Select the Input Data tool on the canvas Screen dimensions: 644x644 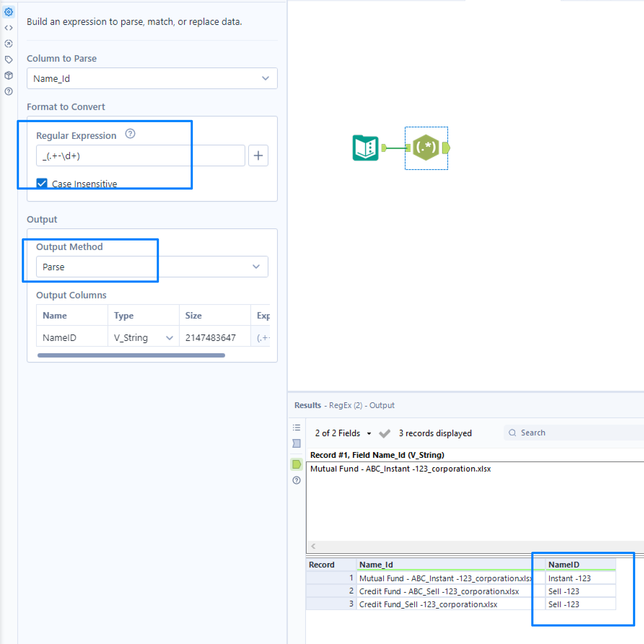click(x=365, y=148)
